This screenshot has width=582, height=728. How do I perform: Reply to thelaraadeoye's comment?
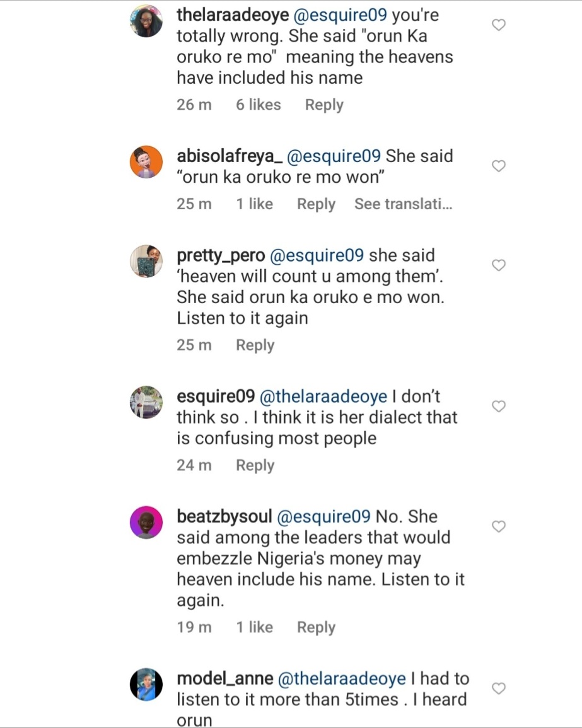pos(324,105)
